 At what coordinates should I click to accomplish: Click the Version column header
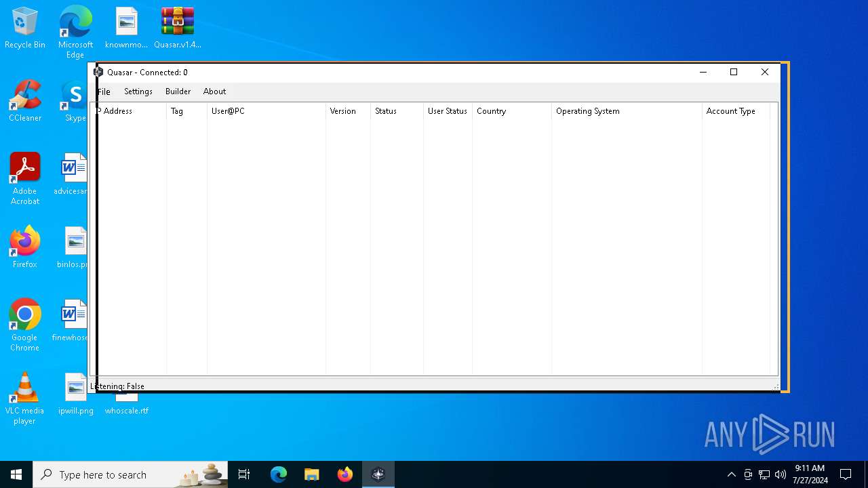coord(349,111)
